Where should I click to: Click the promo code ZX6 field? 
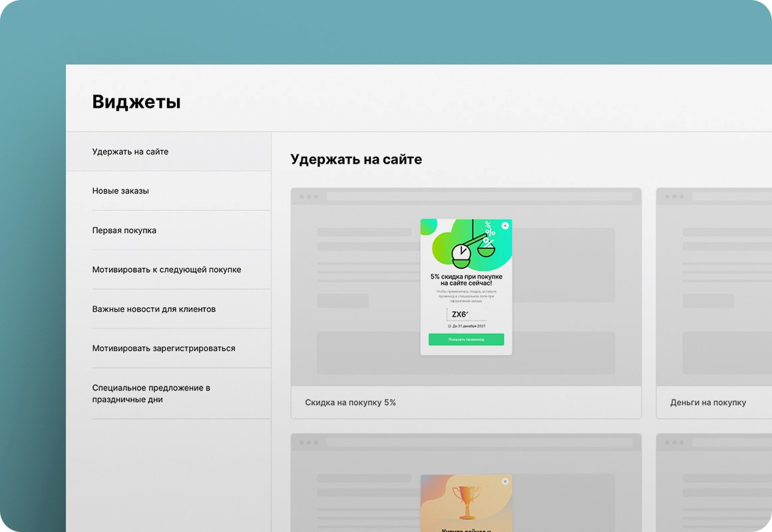467,315
